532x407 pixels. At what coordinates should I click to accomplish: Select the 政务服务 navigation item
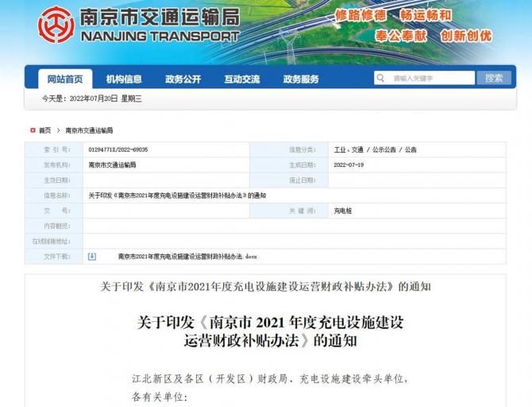pos(301,79)
